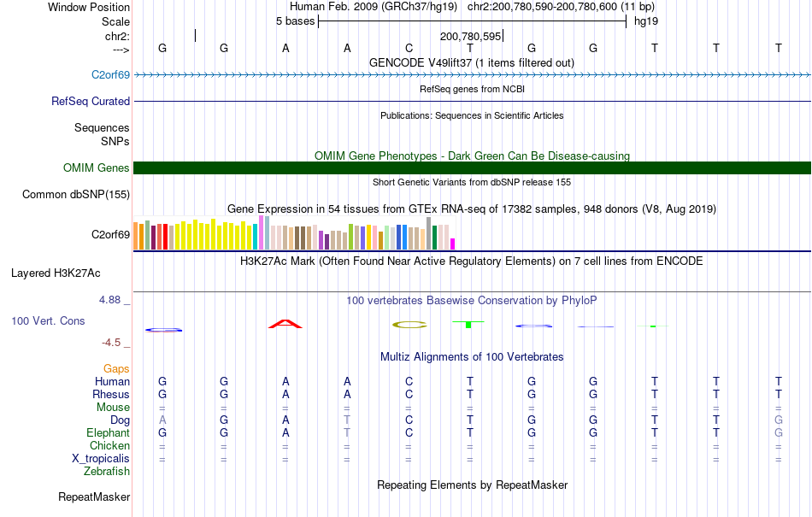The width and height of the screenshot is (812, 517).
Task: Select the red A conservation logo letter
Action: pos(285,324)
